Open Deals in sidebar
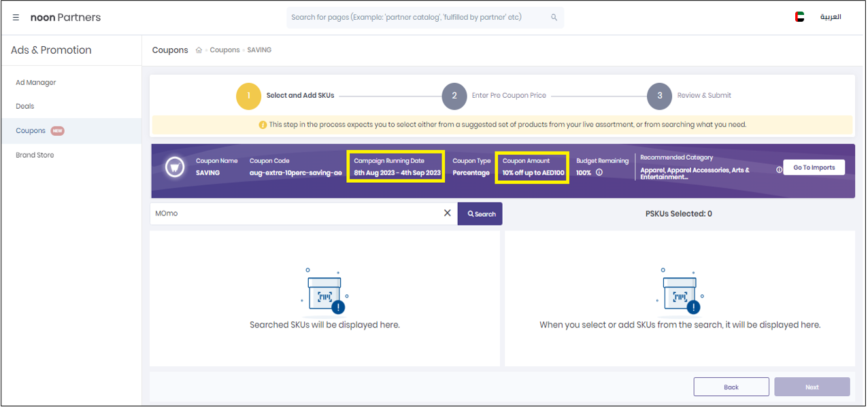Viewport: 868px width, 407px height. point(25,106)
